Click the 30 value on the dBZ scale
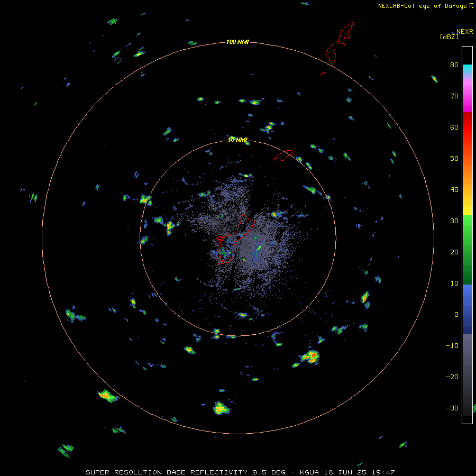The width and height of the screenshot is (476, 476). coord(454,221)
